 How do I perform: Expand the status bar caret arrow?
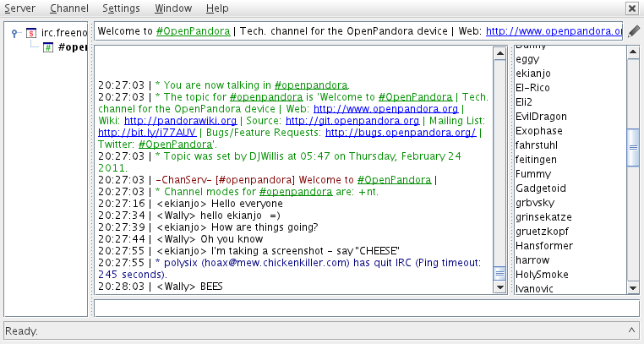631,330
